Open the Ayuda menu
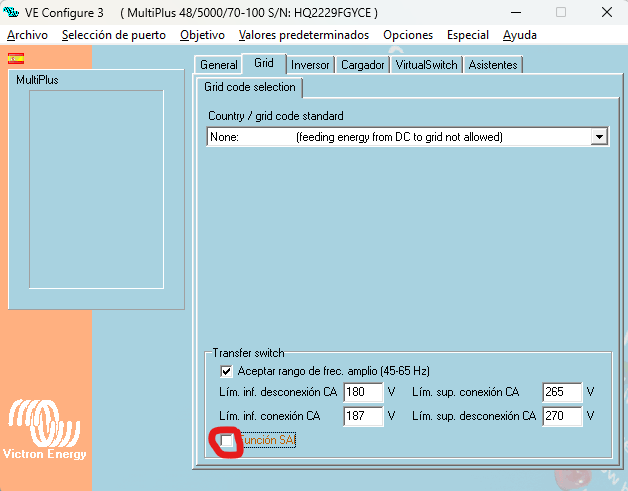This screenshot has width=628, height=491. pyautogui.click(x=519, y=35)
